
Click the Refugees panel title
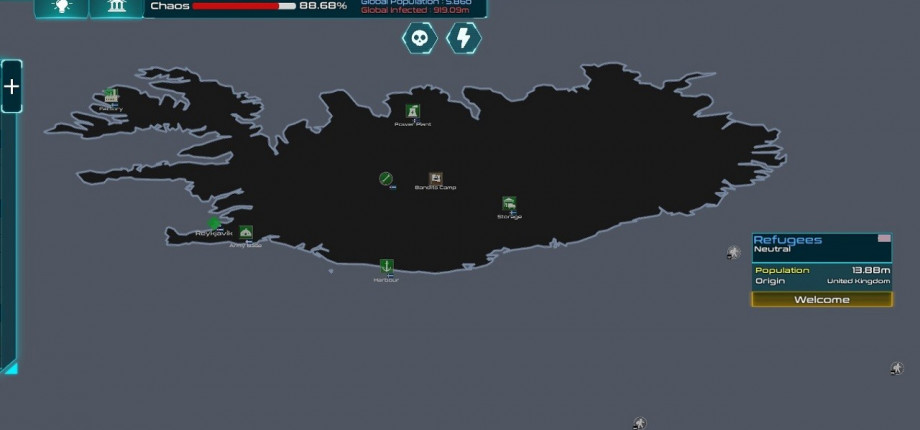[x=787, y=240]
